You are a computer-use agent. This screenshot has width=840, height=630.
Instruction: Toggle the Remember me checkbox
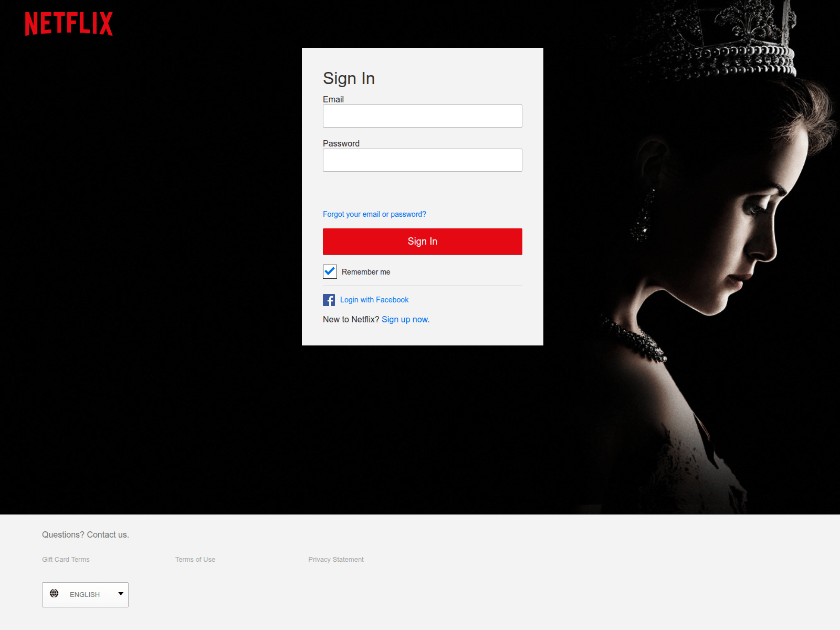(330, 271)
